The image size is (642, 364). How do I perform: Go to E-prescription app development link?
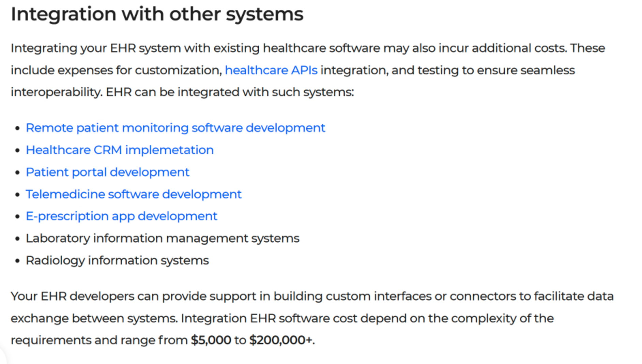[x=121, y=216]
